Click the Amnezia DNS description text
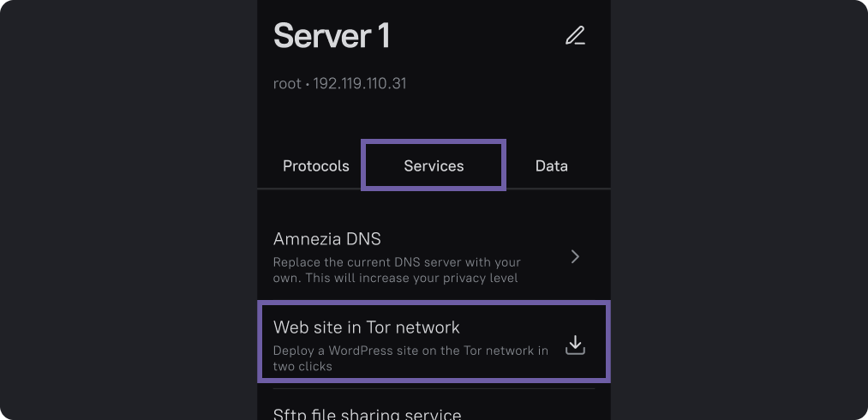This screenshot has height=420, width=868. (x=396, y=270)
